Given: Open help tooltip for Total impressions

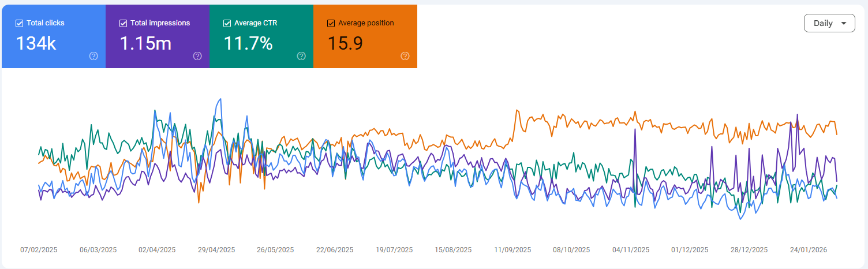Looking at the screenshot, I should tap(197, 56).
